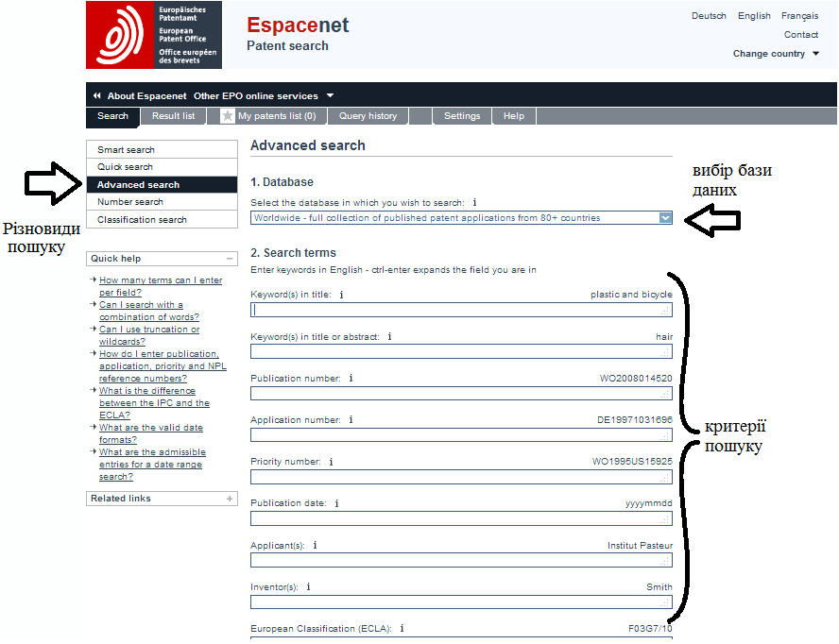Select Classification search in the sidebar
The width and height of the screenshot is (839, 644).
(162, 219)
